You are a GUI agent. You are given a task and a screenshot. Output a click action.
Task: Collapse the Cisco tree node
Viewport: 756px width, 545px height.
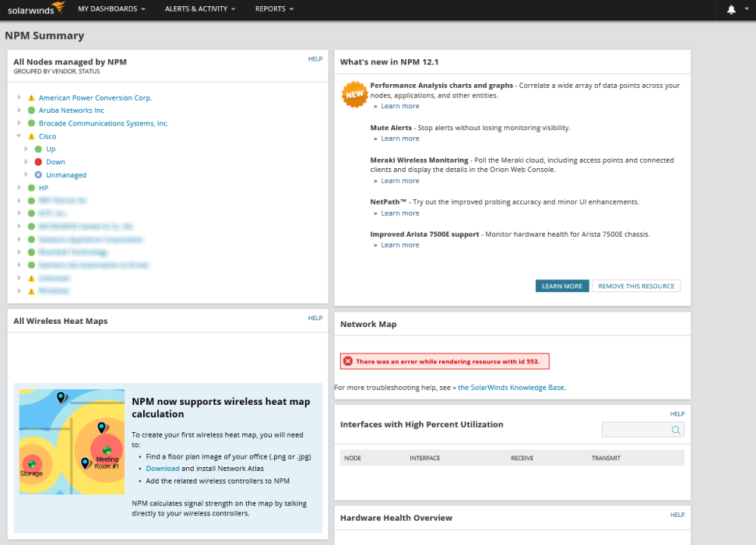coord(19,135)
